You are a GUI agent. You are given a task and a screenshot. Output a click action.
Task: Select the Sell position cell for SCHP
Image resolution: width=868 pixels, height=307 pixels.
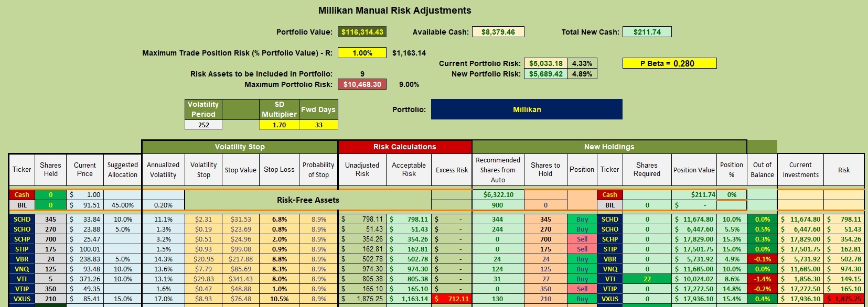(x=582, y=239)
